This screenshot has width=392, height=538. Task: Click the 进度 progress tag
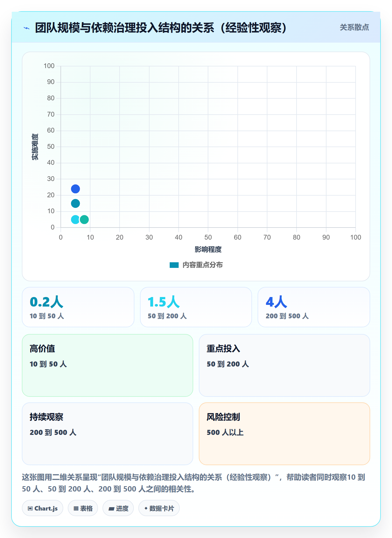coord(118,508)
